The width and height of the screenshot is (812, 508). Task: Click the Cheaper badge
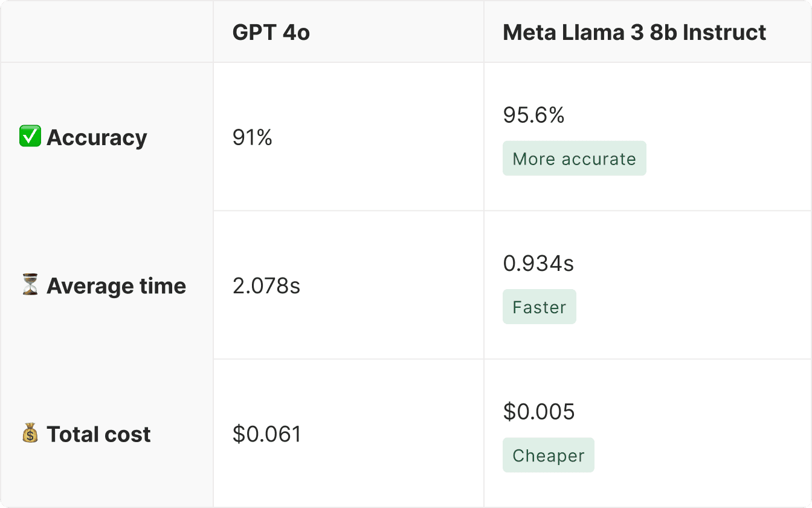[x=548, y=455]
